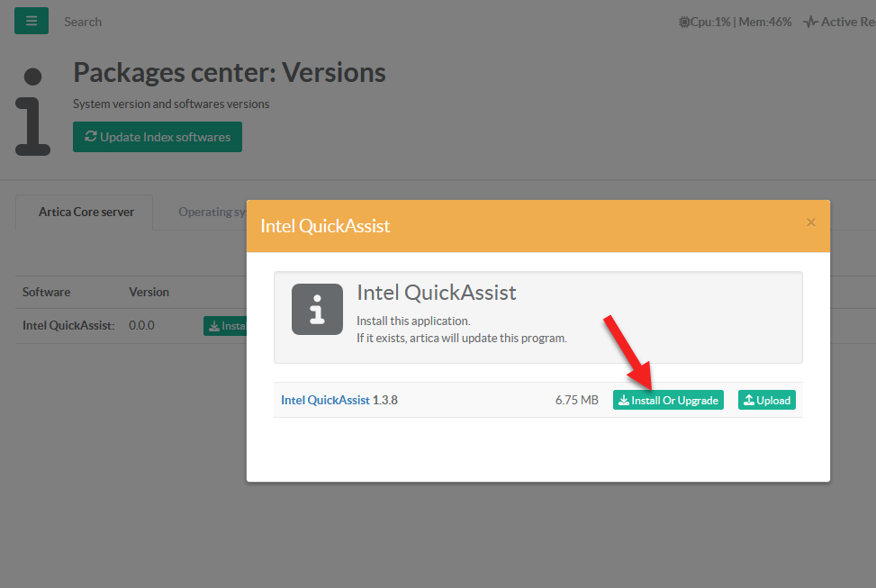This screenshot has width=876, height=588.
Task: Click the 6.75 MB package size text
Action: pos(576,400)
